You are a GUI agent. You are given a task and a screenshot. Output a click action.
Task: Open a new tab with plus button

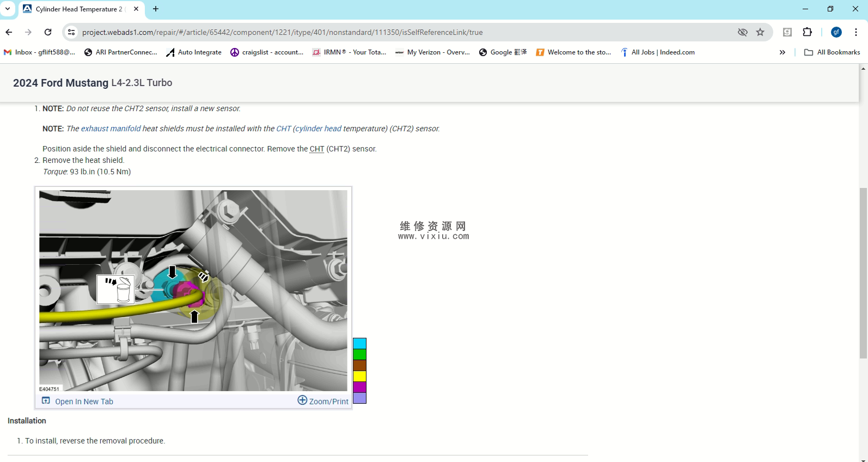[156, 9]
